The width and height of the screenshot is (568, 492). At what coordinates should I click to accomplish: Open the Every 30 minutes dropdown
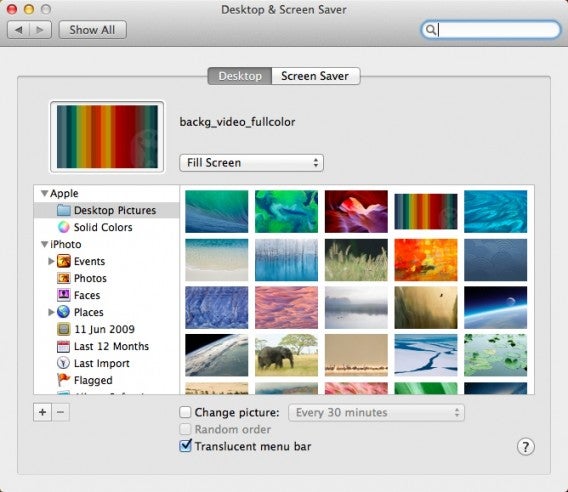pyautogui.click(x=376, y=413)
